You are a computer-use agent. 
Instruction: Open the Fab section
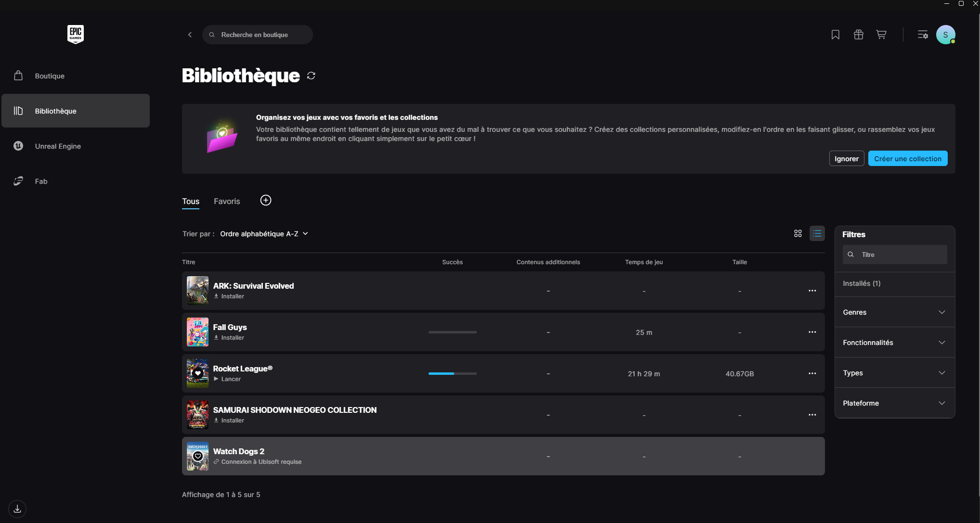point(76,181)
